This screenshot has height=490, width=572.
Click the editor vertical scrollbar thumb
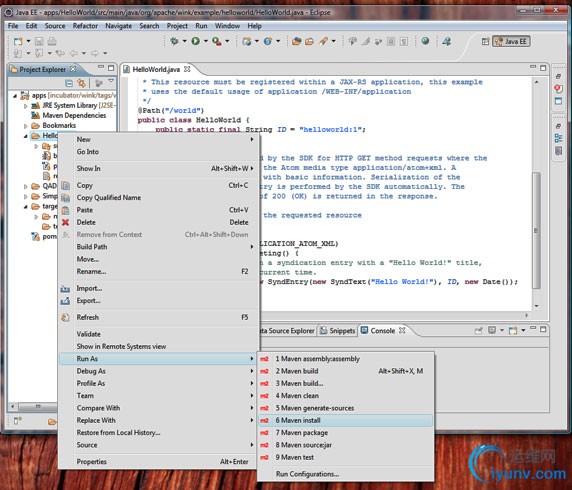coord(536,230)
